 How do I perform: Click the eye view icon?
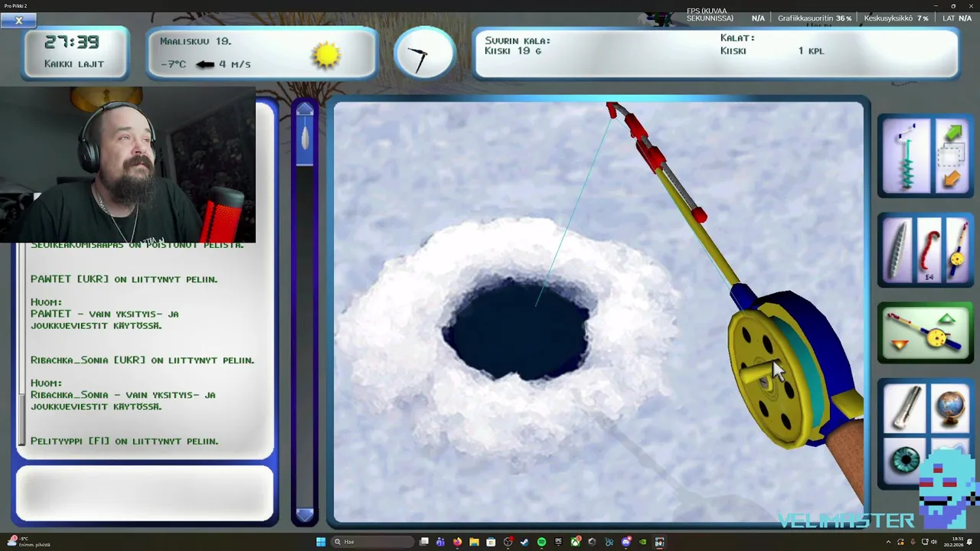point(906,461)
